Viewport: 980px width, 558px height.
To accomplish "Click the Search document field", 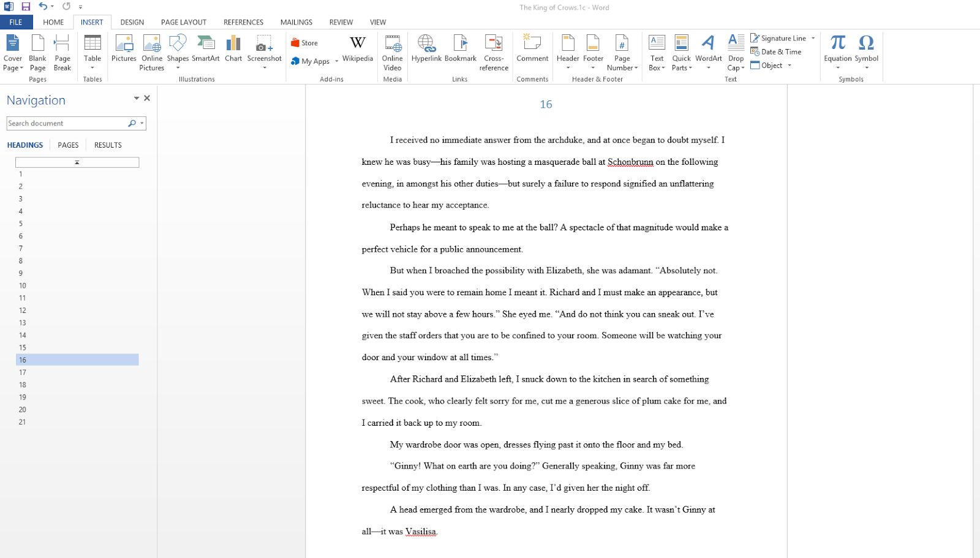I will tap(66, 123).
